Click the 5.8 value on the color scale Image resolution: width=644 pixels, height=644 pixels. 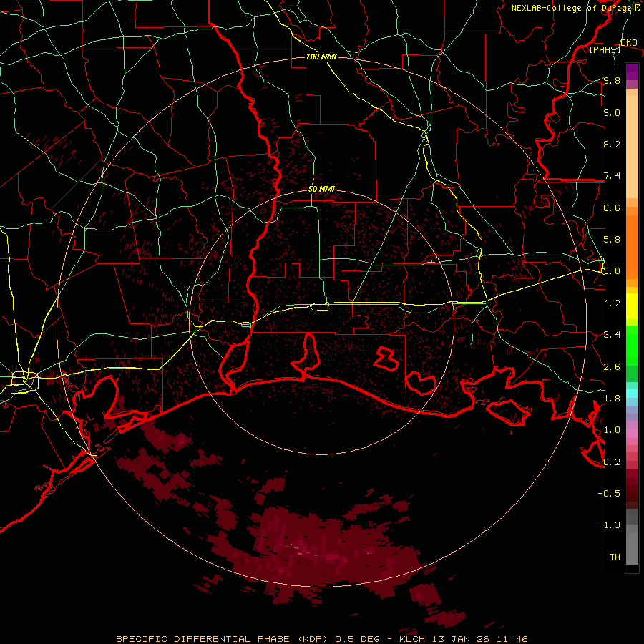point(612,240)
